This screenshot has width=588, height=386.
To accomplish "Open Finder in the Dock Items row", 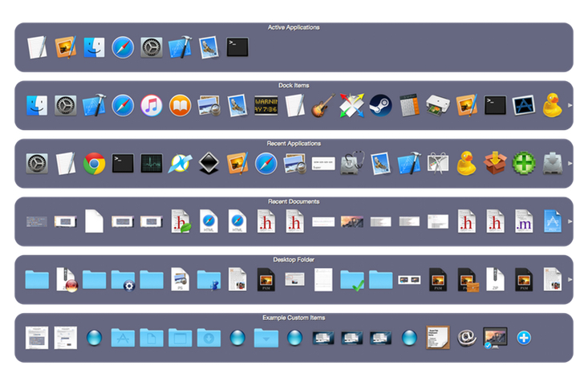I will (37, 105).
